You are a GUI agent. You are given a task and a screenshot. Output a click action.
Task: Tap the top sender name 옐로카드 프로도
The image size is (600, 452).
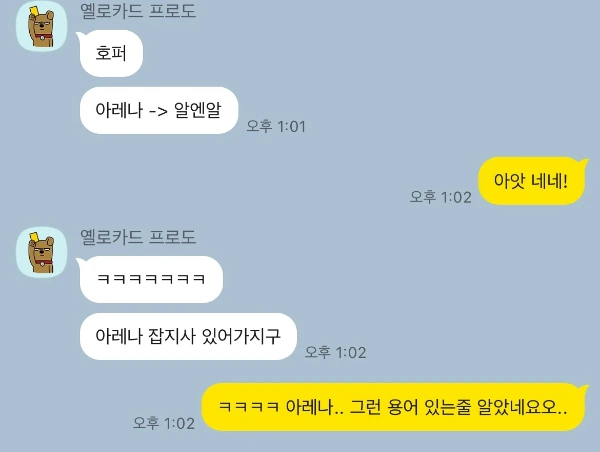pyautogui.click(x=138, y=11)
